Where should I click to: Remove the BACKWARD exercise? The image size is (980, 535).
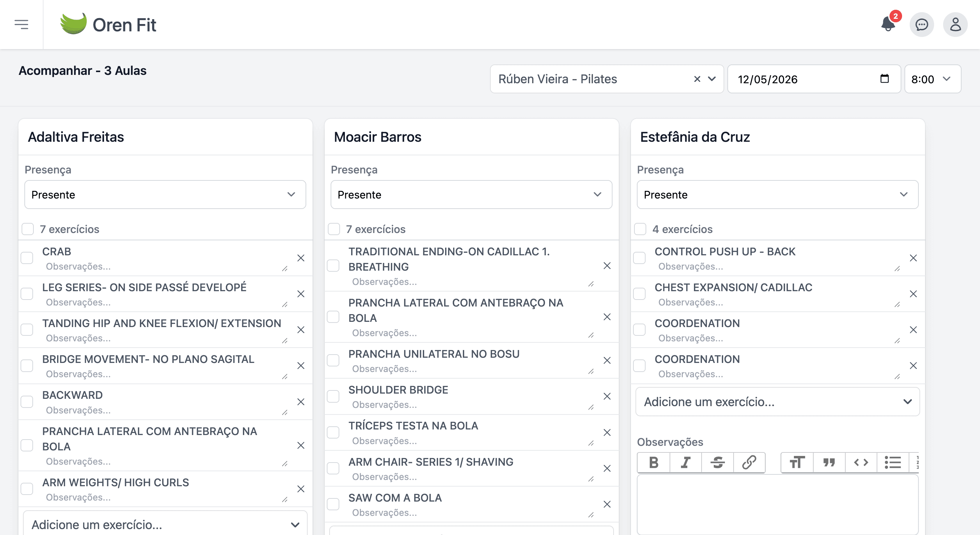click(301, 402)
